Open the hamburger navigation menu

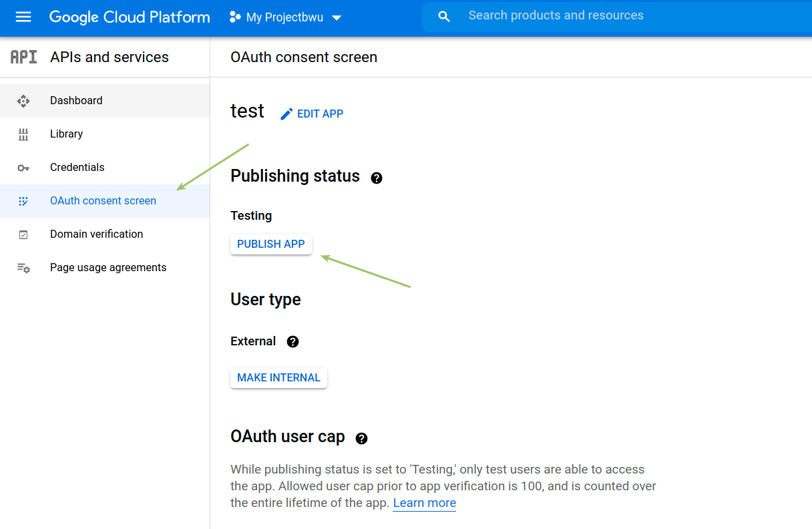[x=23, y=17]
